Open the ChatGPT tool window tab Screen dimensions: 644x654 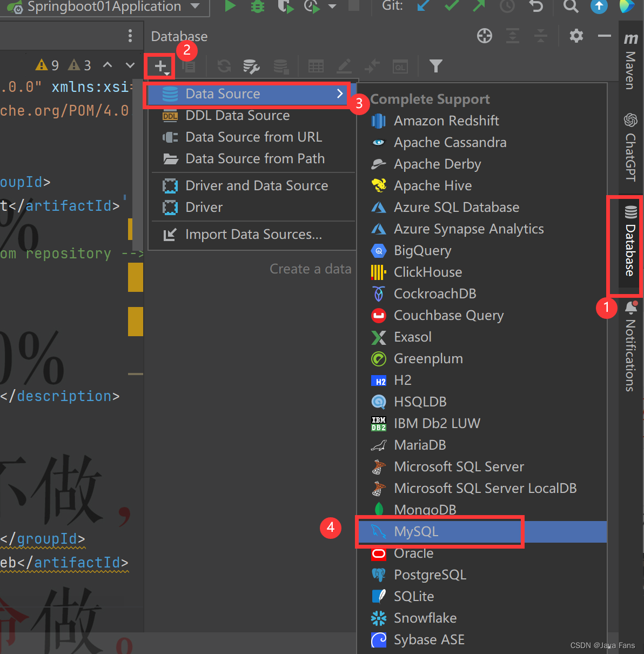click(630, 147)
